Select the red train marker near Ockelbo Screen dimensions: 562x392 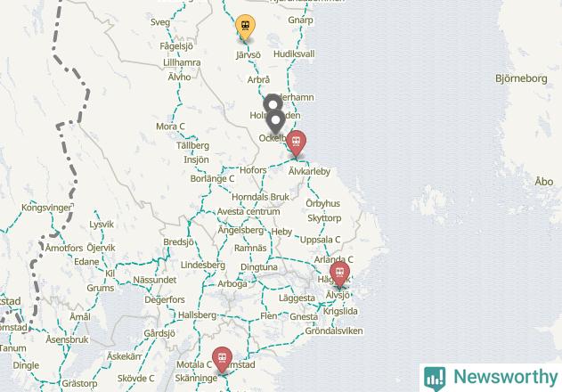(296, 143)
